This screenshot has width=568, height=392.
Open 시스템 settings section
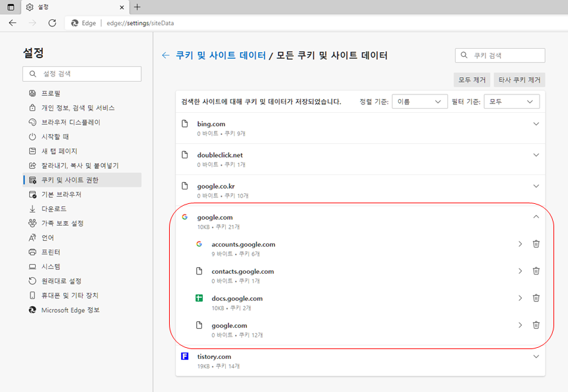[x=82, y=267]
